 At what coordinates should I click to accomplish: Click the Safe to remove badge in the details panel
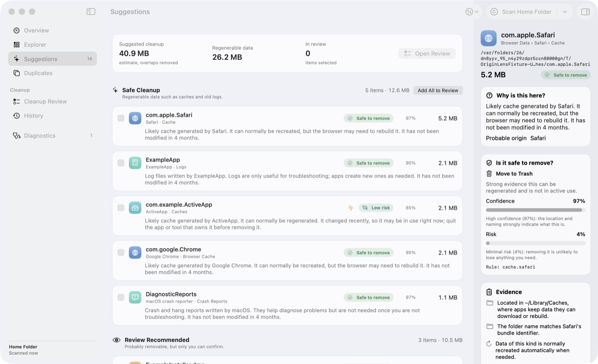point(566,75)
